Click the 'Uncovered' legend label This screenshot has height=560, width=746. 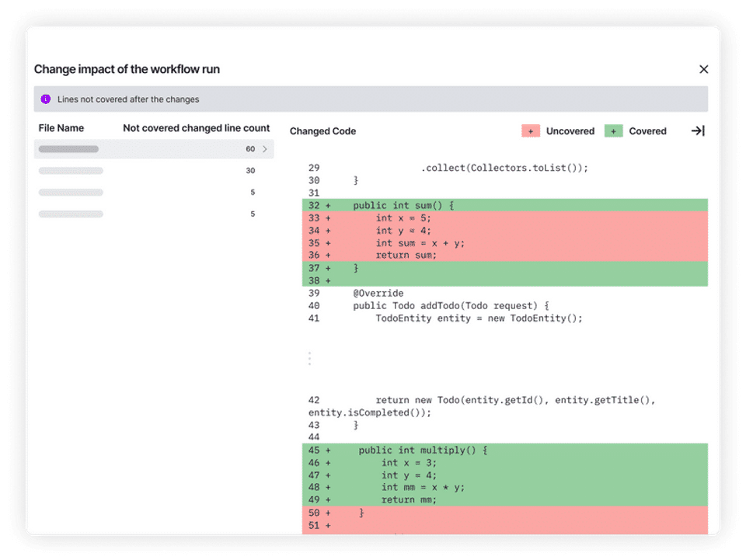click(x=570, y=130)
